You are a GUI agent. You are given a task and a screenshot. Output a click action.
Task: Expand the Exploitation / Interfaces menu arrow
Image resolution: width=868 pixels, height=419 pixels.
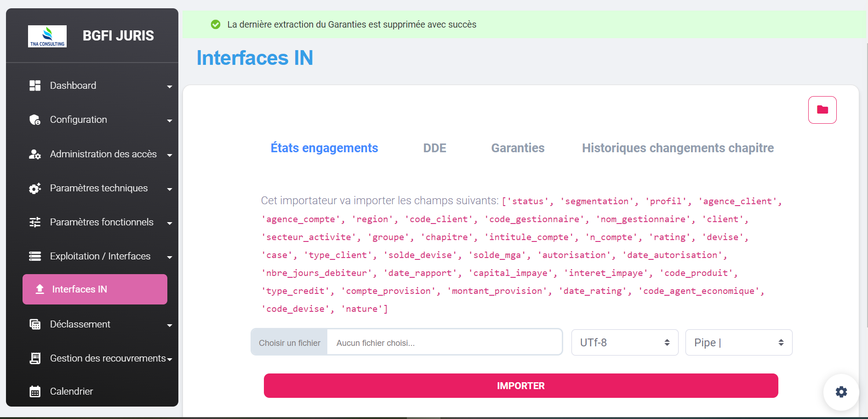[x=170, y=257]
